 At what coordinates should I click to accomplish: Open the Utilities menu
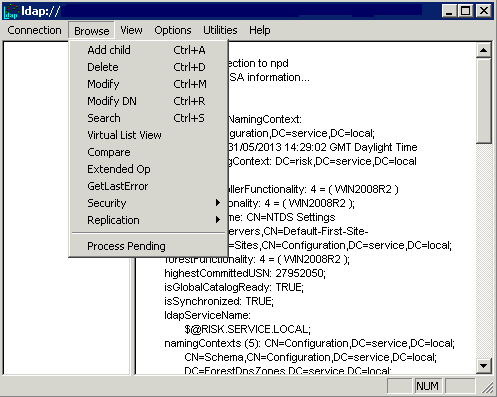[220, 30]
